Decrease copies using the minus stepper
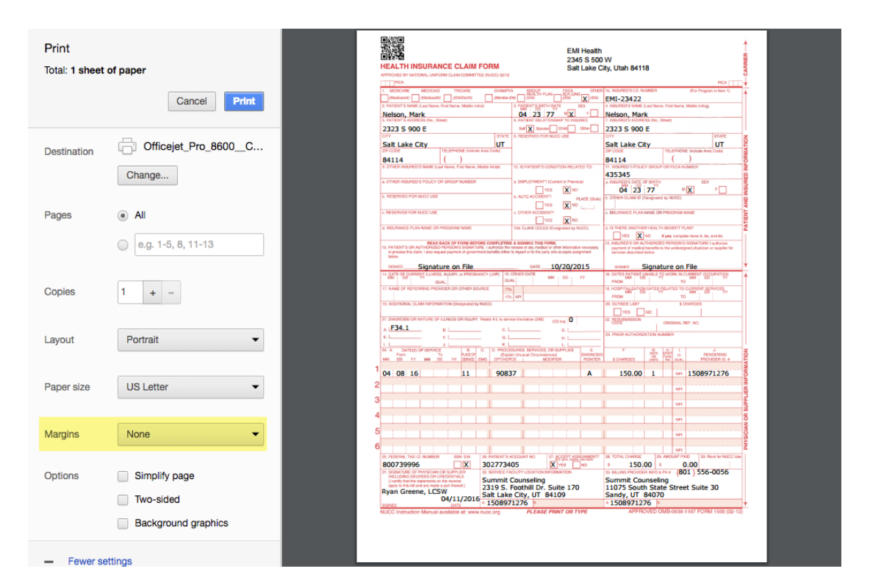 [x=170, y=292]
